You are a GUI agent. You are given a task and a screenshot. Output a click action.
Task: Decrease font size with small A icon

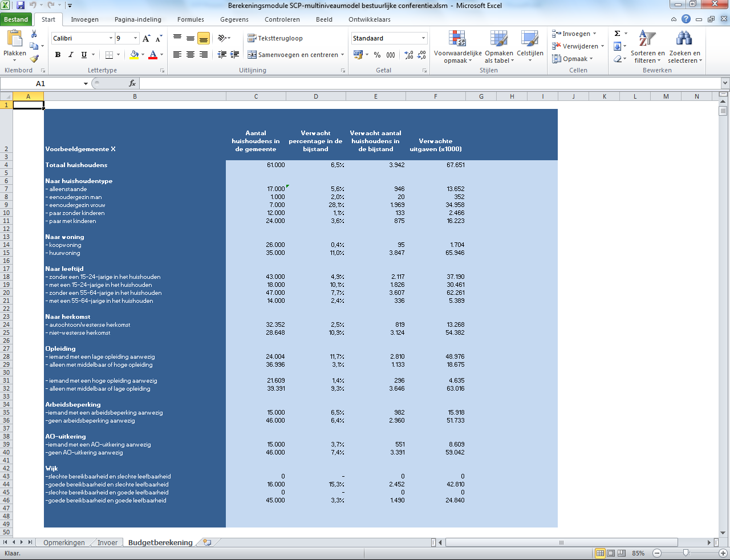click(159, 38)
